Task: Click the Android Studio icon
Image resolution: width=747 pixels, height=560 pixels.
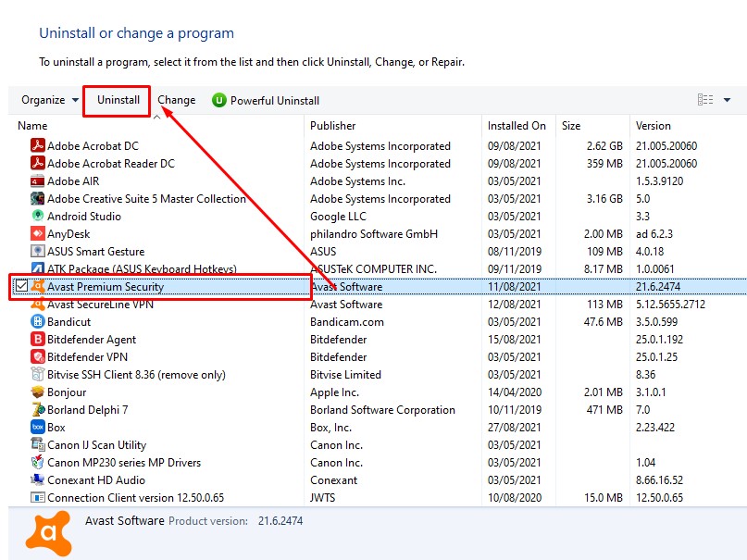Action: point(38,216)
